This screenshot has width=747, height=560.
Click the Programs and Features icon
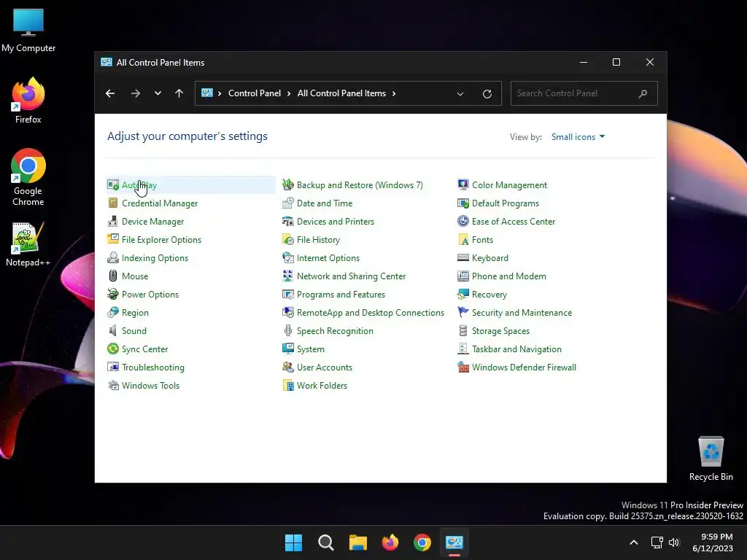[x=288, y=295]
